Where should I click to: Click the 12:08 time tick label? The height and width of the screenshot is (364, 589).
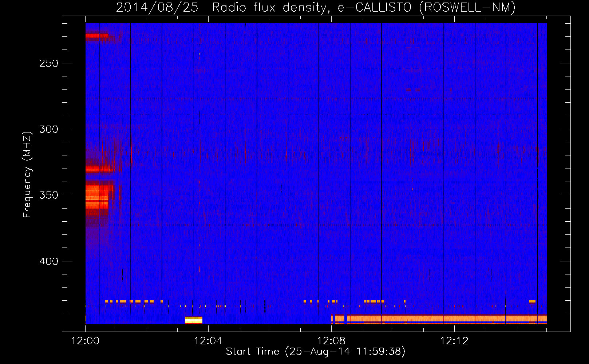tap(331, 341)
